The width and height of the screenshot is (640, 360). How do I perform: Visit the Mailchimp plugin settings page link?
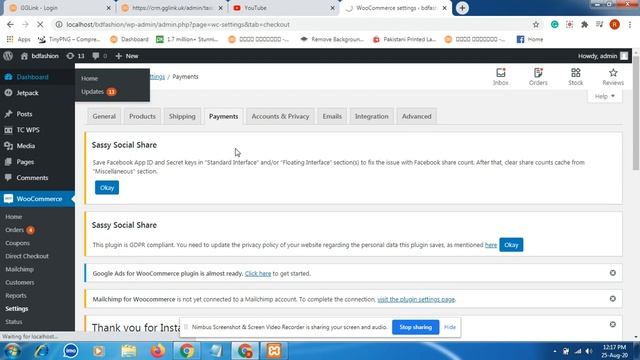416,299
